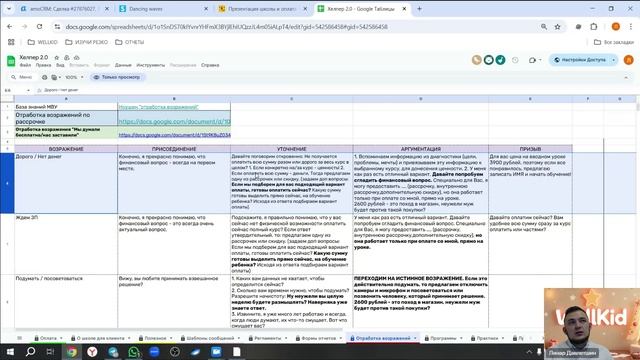Screen dimensions: 640x360
Task: Open the Данные menu
Action: (x=123, y=65)
